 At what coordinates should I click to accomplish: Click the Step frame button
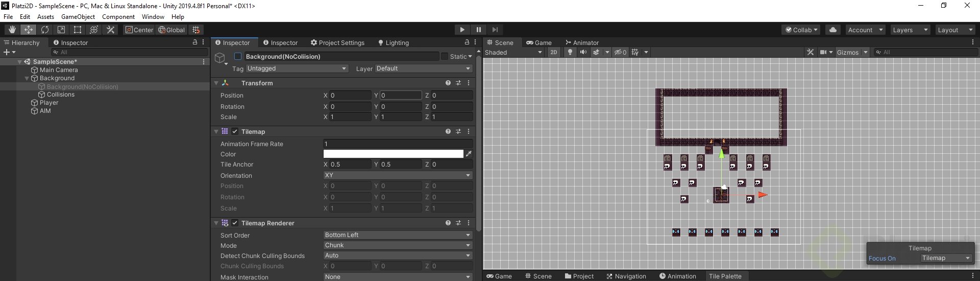(x=495, y=30)
